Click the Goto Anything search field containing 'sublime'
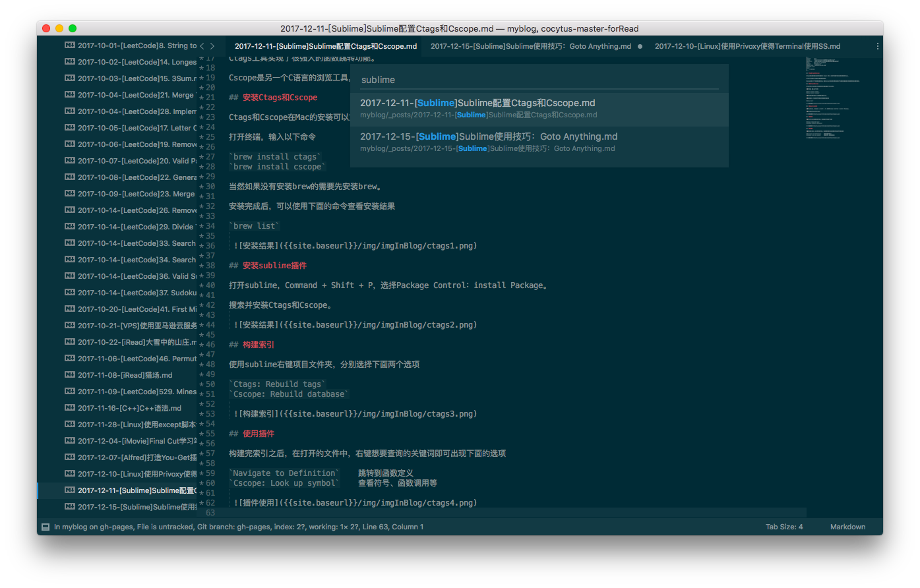Viewport: 920px width, 588px height. pos(539,80)
